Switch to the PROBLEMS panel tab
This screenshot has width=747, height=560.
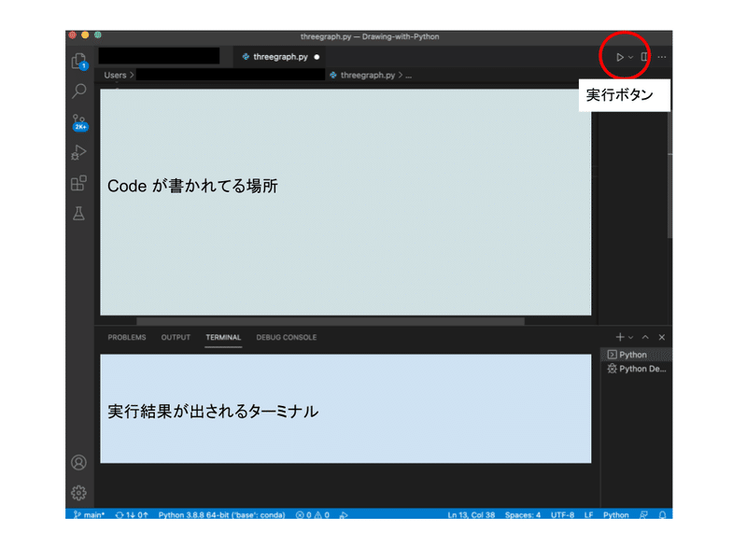(127, 337)
